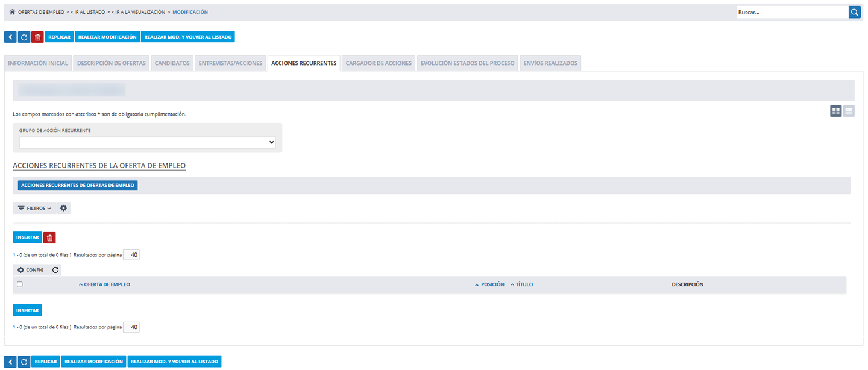The width and height of the screenshot is (868, 370).
Task: Open the gear settings next to FILTROS
Action: (x=64, y=208)
